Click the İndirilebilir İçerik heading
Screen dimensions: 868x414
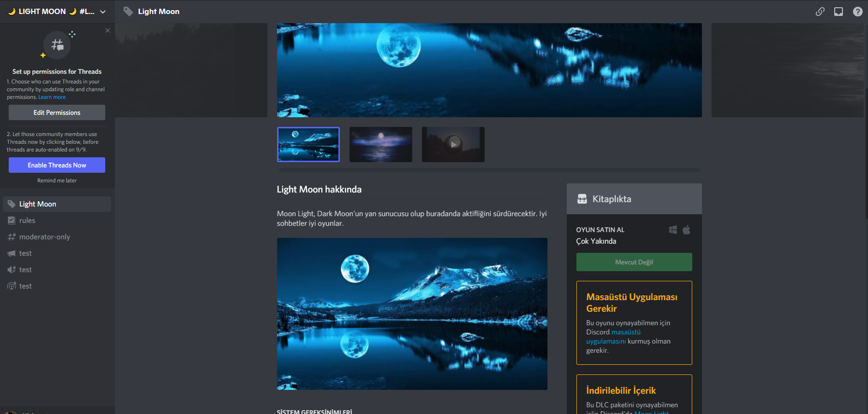pos(621,390)
